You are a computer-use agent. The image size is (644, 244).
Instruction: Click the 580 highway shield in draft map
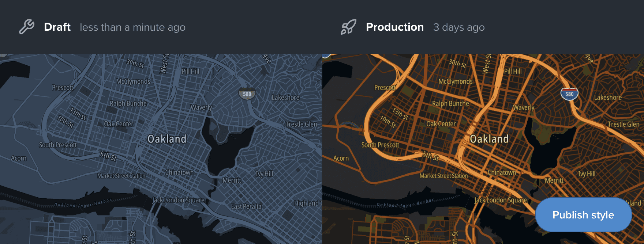247,94
